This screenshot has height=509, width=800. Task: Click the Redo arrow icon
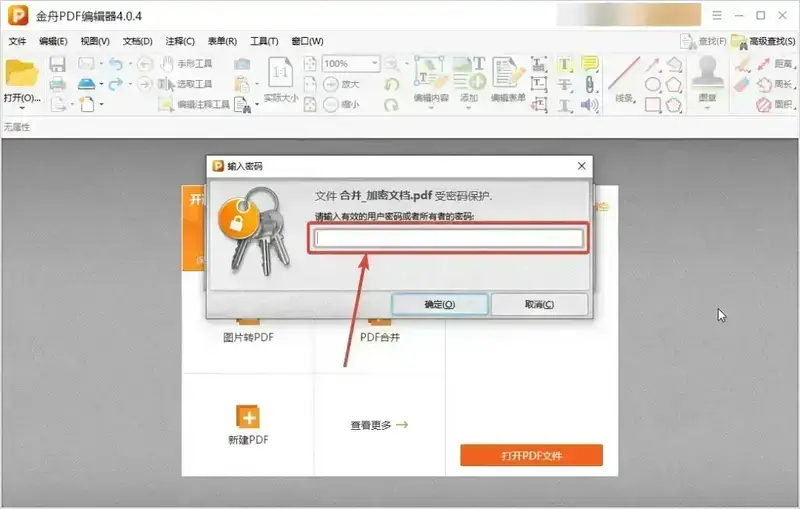(116, 84)
